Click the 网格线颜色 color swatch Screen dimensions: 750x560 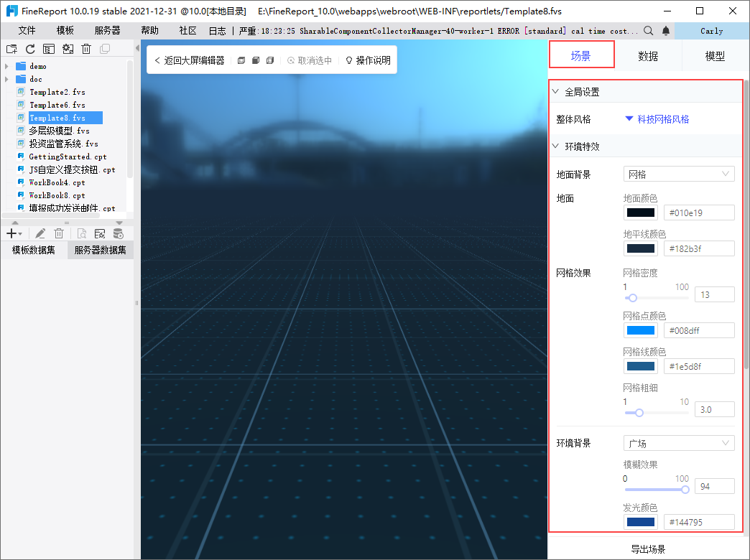click(641, 366)
